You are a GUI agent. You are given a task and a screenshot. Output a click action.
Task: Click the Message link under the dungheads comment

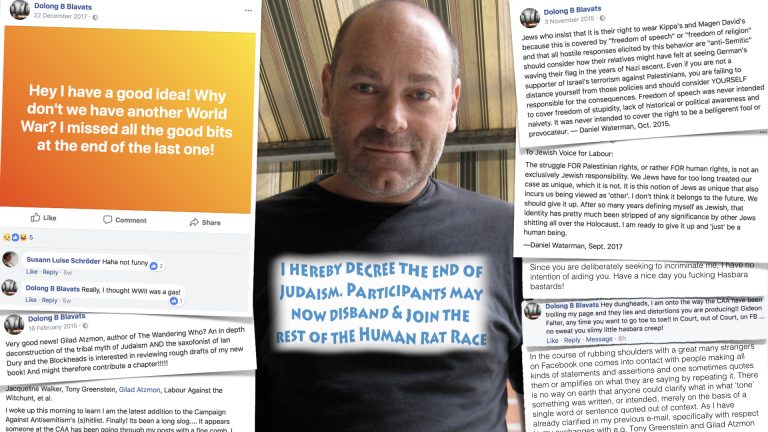point(599,339)
